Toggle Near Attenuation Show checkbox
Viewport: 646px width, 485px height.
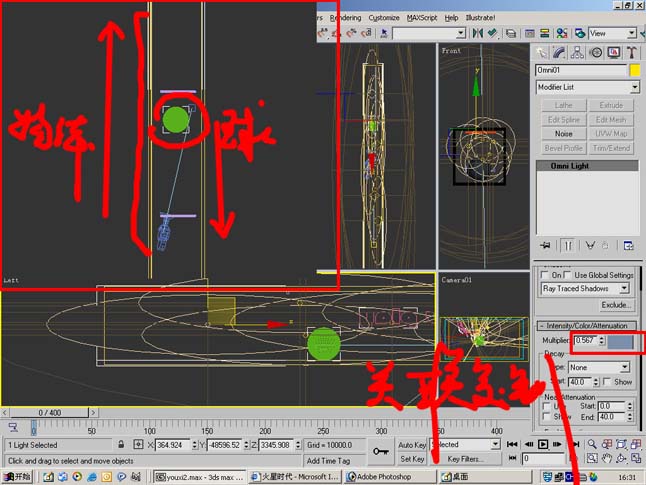click(547, 417)
